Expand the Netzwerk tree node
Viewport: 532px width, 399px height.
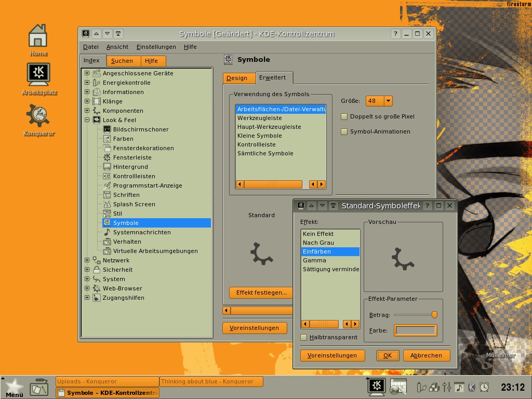click(x=87, y=260)
